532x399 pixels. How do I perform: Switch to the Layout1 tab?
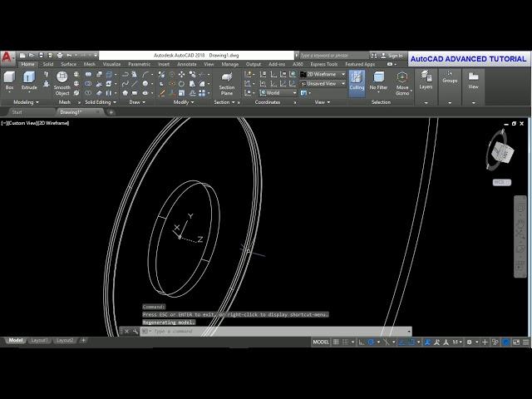pyautogui.click(x=39, y=340)
